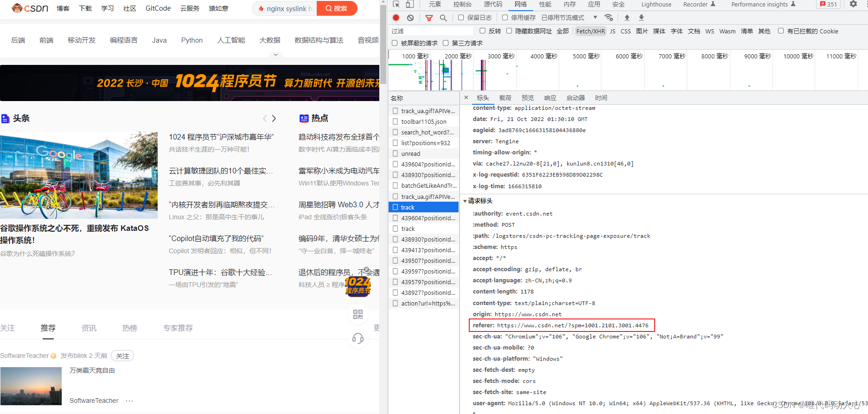Click the Google campus headline image

(79, 175)
